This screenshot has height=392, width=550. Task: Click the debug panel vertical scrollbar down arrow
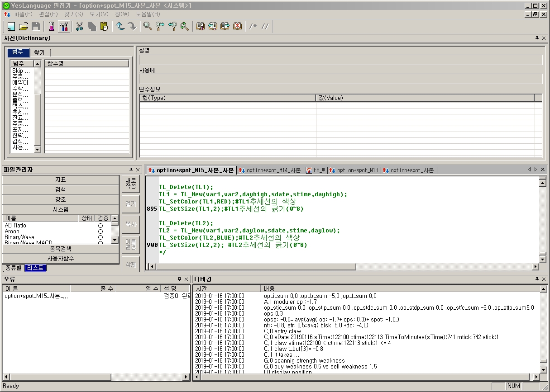coord(544,369)
